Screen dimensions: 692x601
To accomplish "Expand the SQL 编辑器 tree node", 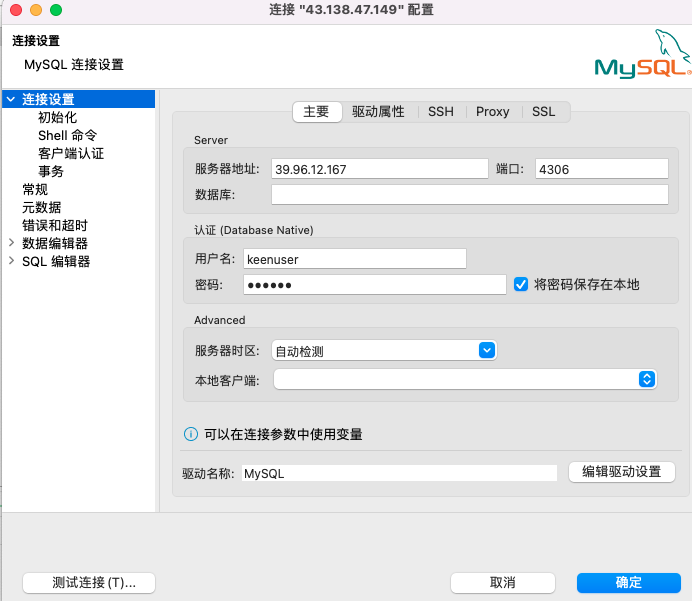I will pyautogui.click(x=11, y=260).
